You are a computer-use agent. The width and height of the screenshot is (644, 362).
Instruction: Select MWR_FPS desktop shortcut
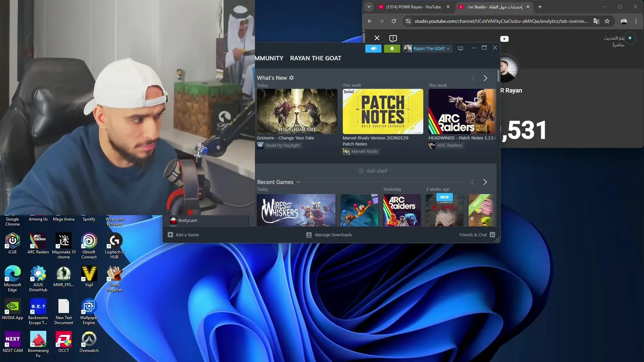(63, 276)
